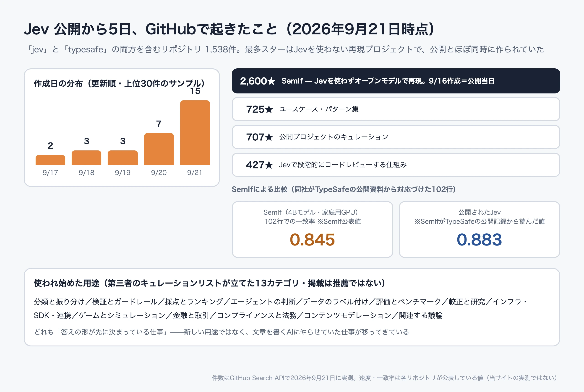Viewport: 584px width, 392px height.
Task: Click the 725★ star count
Action: 259,109
